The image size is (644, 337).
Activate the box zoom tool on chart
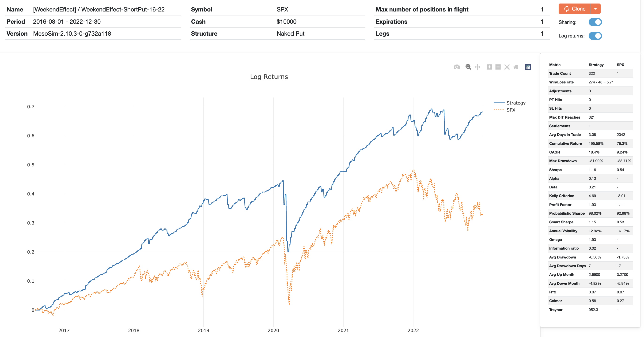[468, 67]
